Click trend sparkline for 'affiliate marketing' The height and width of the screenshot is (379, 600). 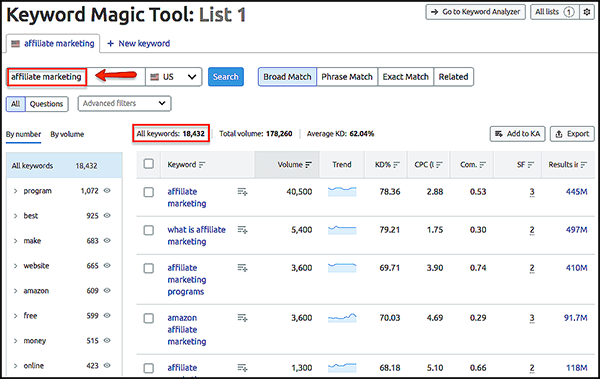[342, 191]
